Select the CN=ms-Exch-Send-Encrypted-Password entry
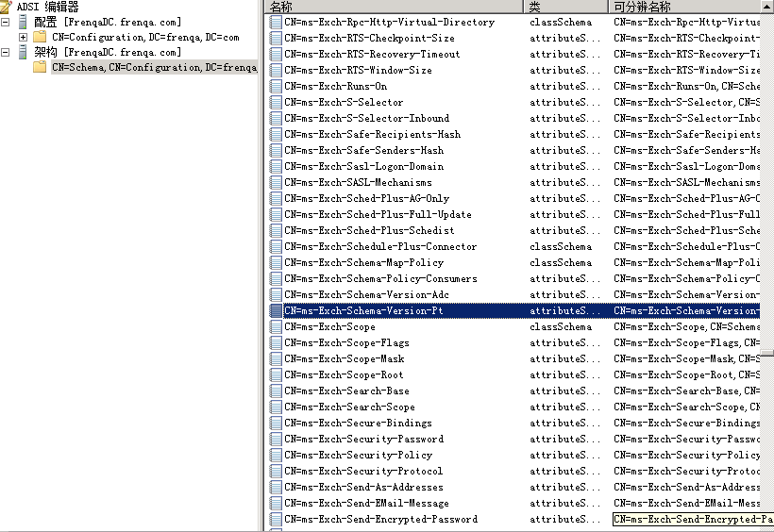This screenshot has height=532, width=774. point(380,519)
